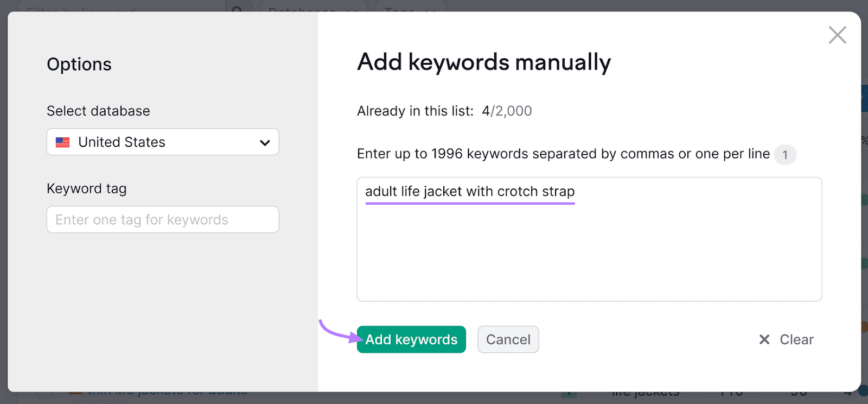Click the dropdown chevron in Select database

[265, 143]
